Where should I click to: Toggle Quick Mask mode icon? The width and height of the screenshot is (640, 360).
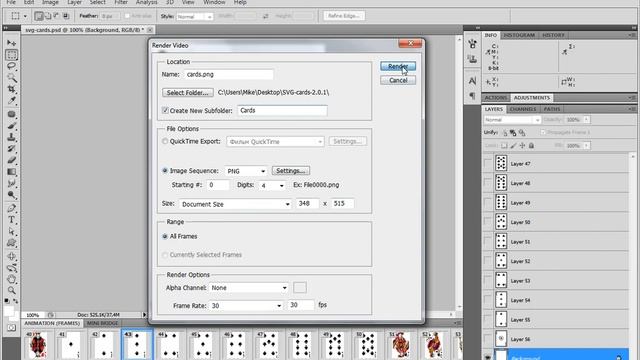pos(11,328)
